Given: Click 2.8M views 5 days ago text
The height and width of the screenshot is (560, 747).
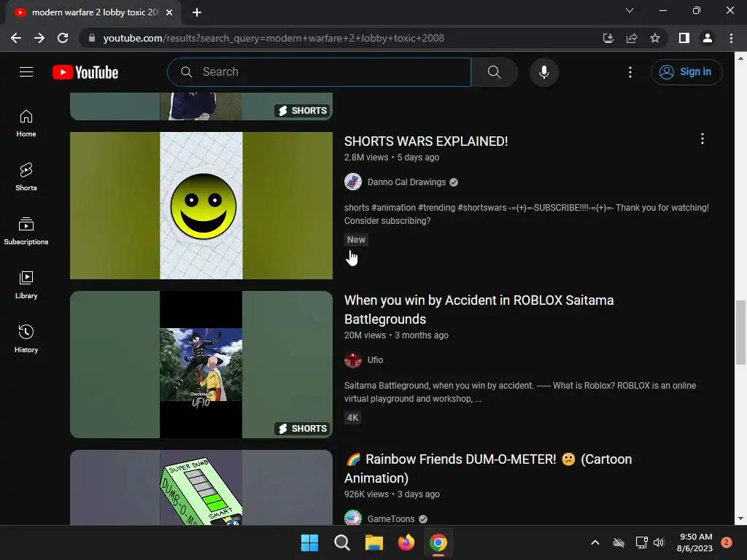Looking at the screenshot, I should [x=392, y=157].
